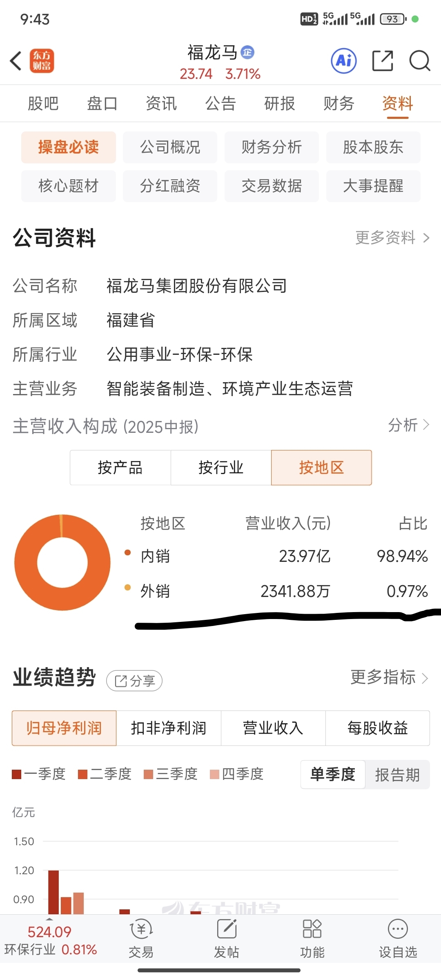The image size is (441, 980).
Task: Tap 发帖 post icon
Action: 227,929
